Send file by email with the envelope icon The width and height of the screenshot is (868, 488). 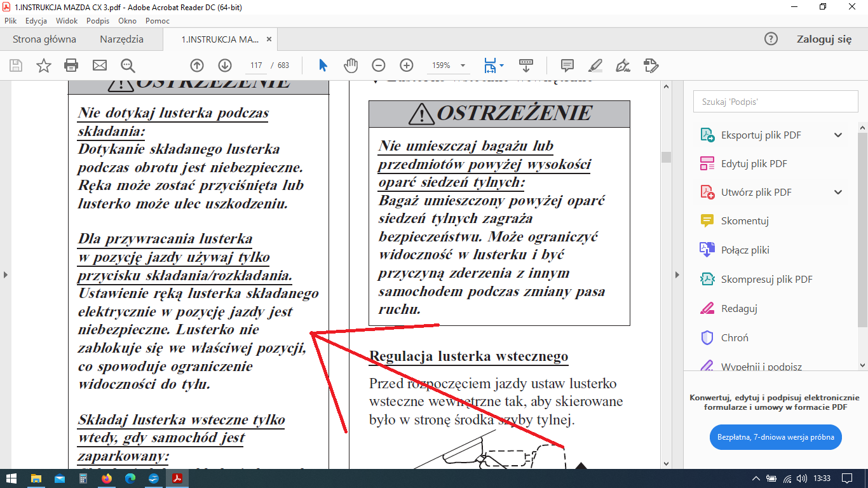pos(99,65)
